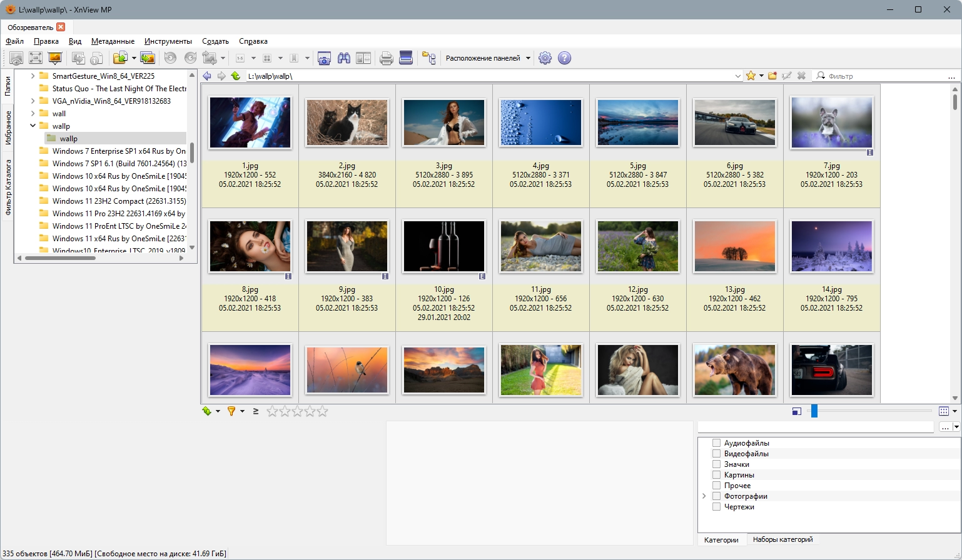962x560 pixels.
Task: Click the slideshow icon in the toolbar
Action: pyautogui.click(x=55, y=58)
